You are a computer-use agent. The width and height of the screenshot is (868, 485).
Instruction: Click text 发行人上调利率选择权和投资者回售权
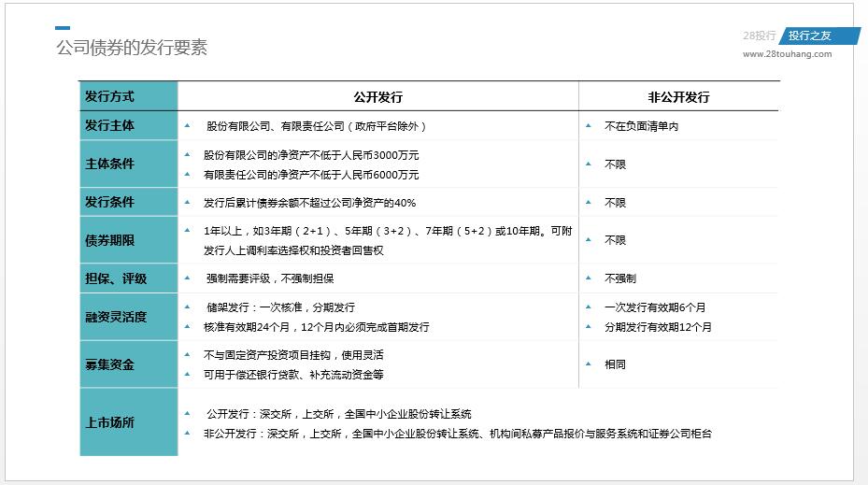[x=293, y=250]
